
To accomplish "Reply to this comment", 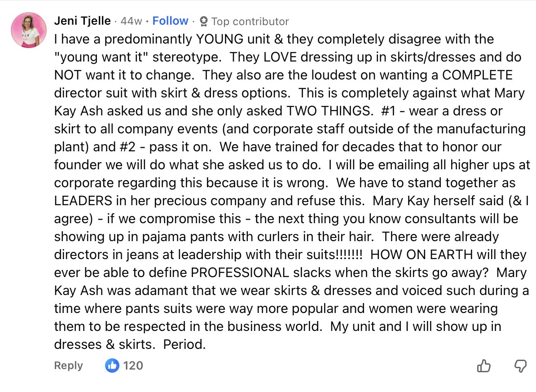I will 68,366.
